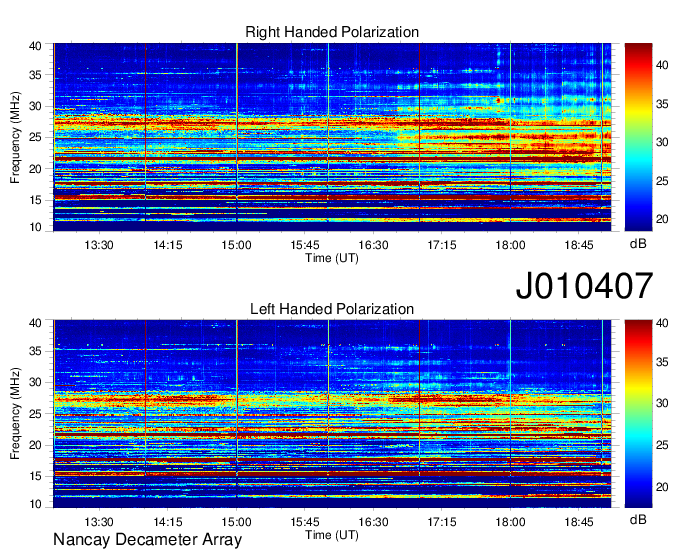
Task: Click the Right Handed plot's color scale bar
Action: [x=638, y=137]
